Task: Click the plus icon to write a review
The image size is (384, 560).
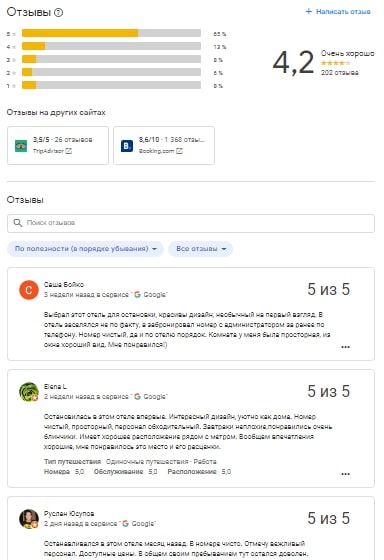Action: (x=309, y=11)
